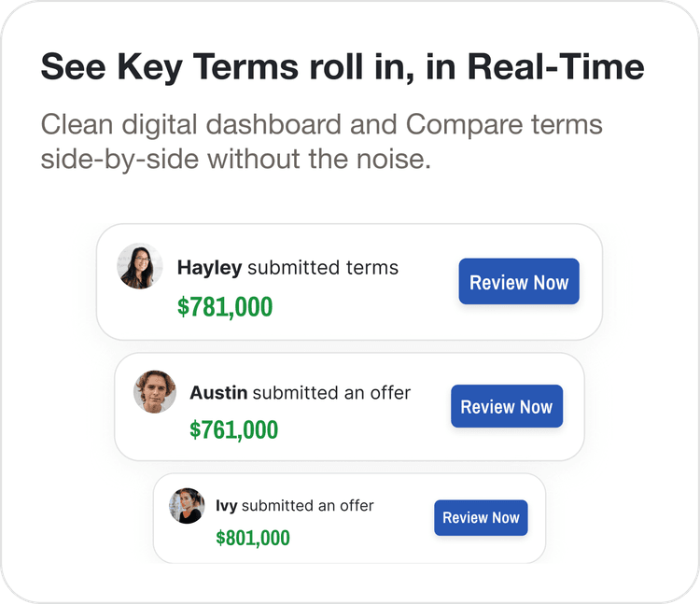This screenshot has width=700, height=604.
Task: Click Ivy's profile photo
Action: click(187, 505)
